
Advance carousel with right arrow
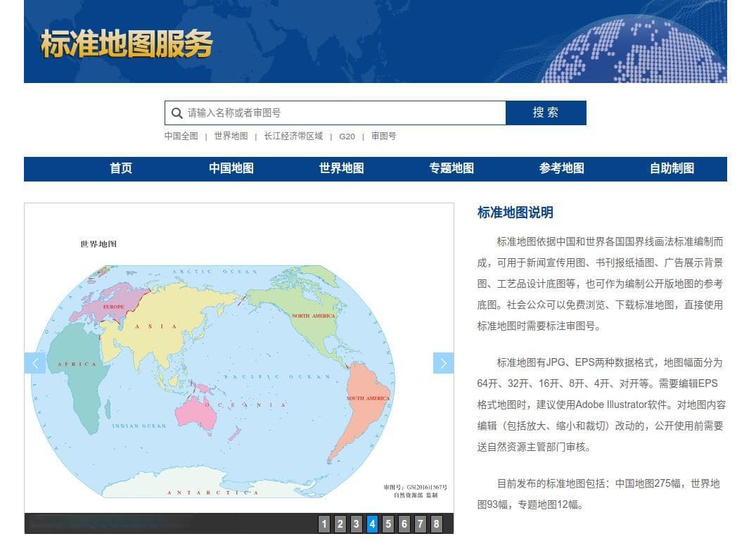pos(443,363)
